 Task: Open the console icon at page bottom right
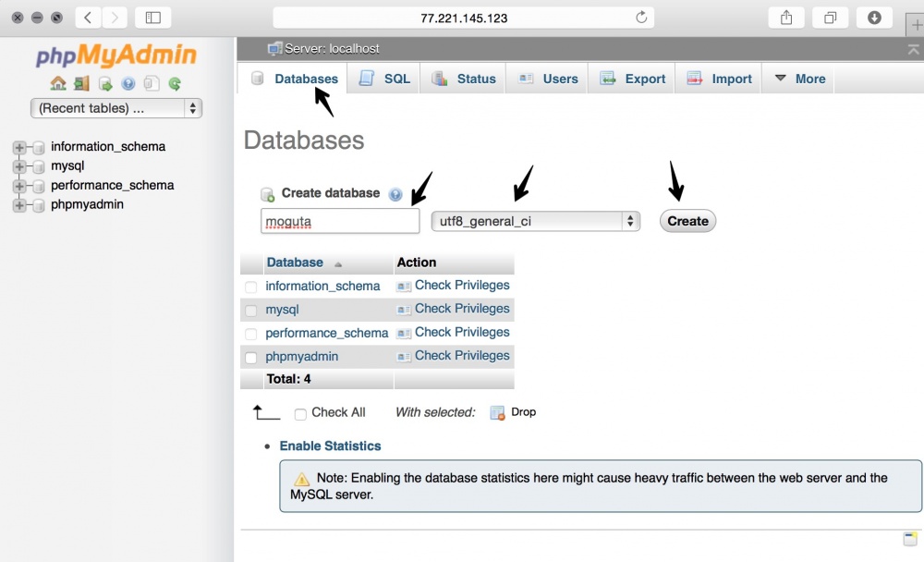910,538
